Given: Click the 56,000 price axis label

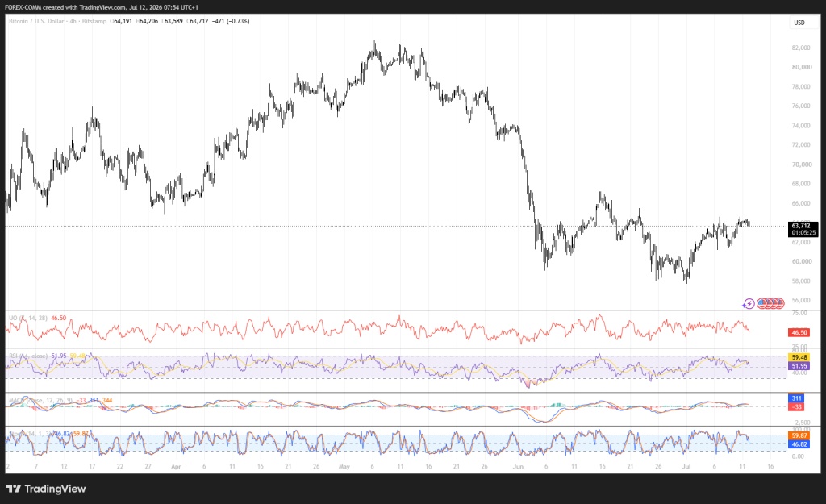Looking at the screenshot, I should [x=801, y=300].
